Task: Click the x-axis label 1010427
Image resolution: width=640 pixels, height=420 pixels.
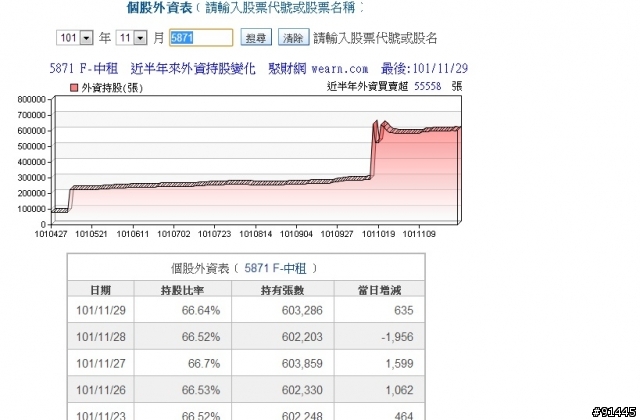Action: click(x=51, y=234)
